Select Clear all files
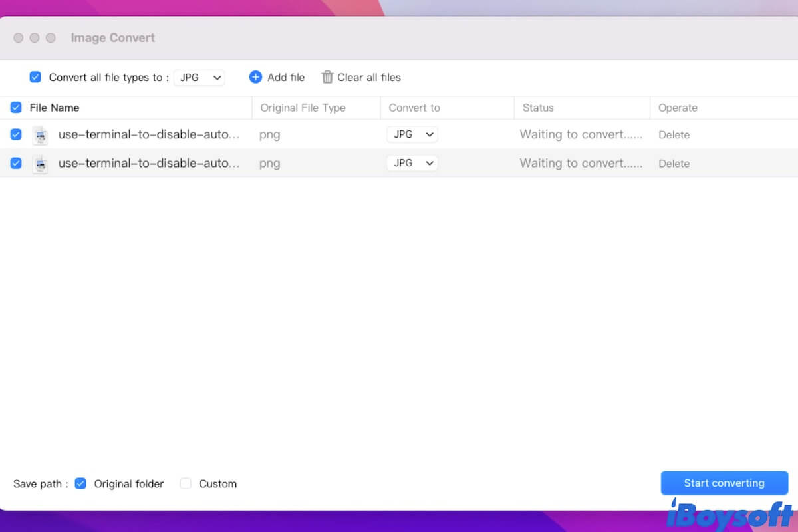This screenshot has height=532, width=798. pyautogui.click(x=368, y=77)
